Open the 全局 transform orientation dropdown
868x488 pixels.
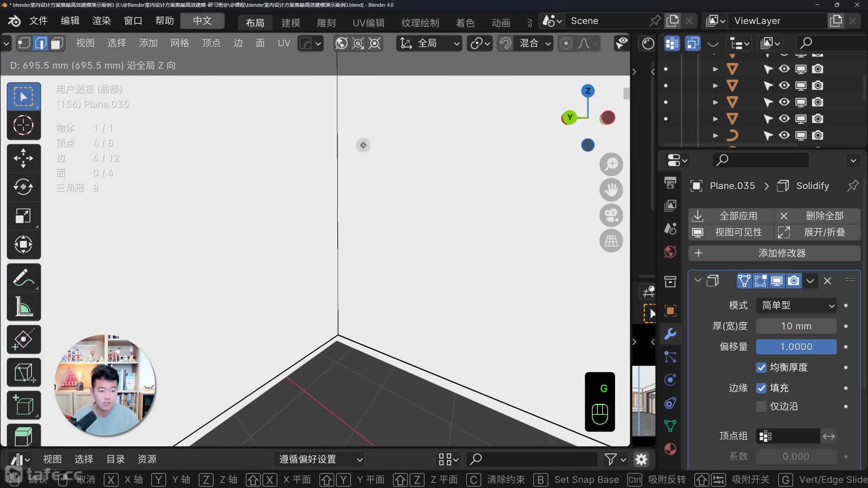tap(429, 43)
